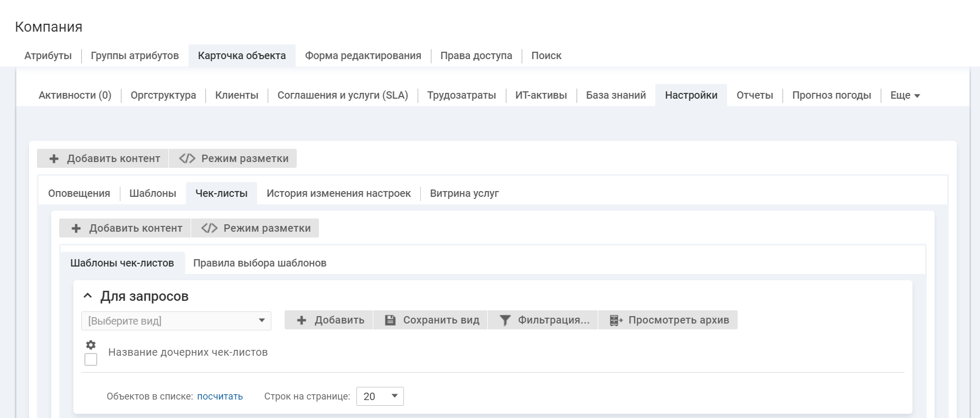Click the archive icon in Просмотреть архив
Screen dimensions: 980x418
pyautogui.click(x=616, y=320)
